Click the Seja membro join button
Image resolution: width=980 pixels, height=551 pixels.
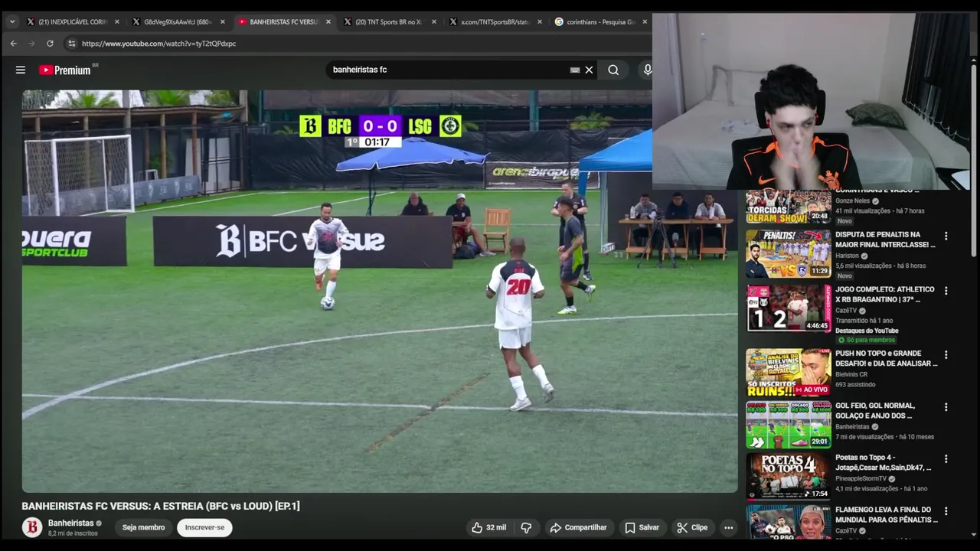tap(143, 527)
